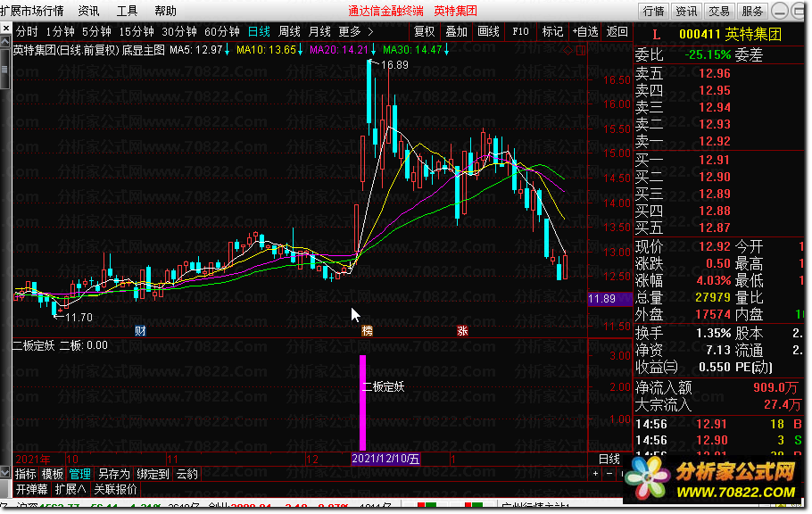Screen dimensions: 812x514
Task: Click the 榜 marker on chart
Action: point(367,330)
